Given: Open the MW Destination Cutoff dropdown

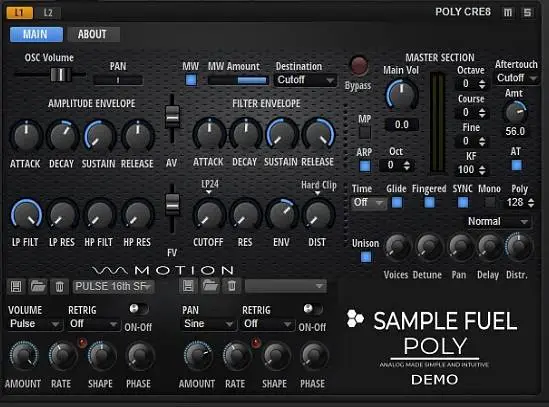Looking at the screenshot, I should click(x=305, y=80).
